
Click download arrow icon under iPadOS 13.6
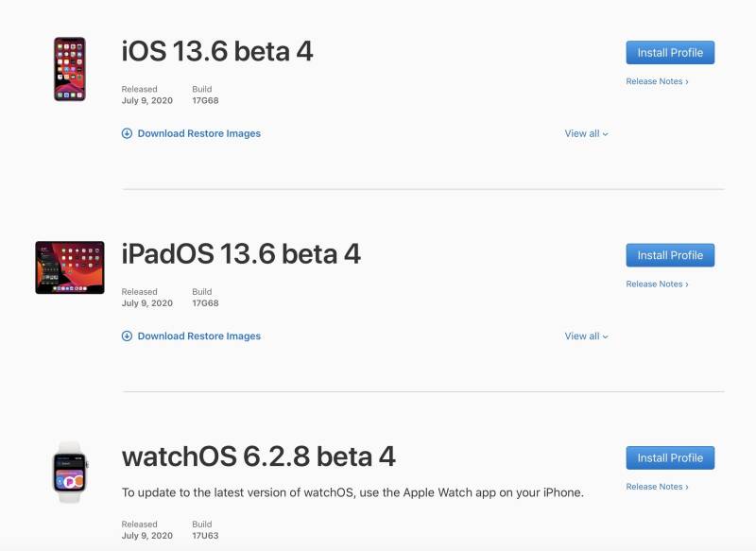click(x=127, y=336)
